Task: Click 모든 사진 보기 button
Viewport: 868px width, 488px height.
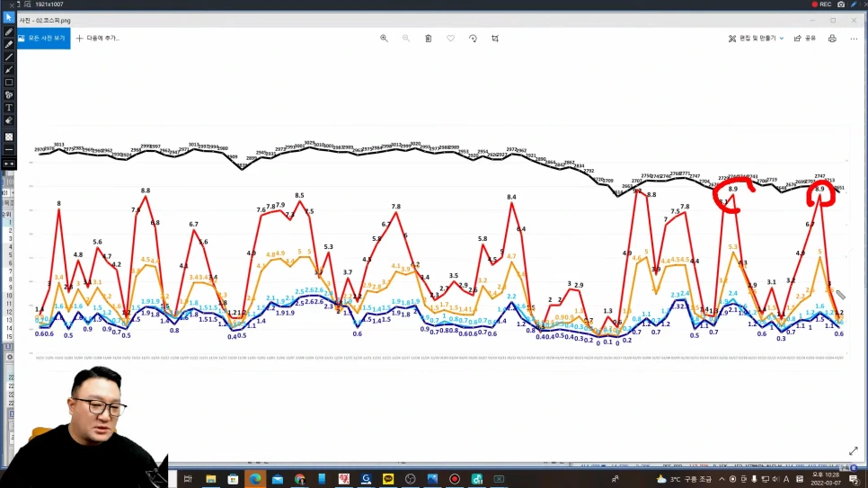Action: point(43,39)
